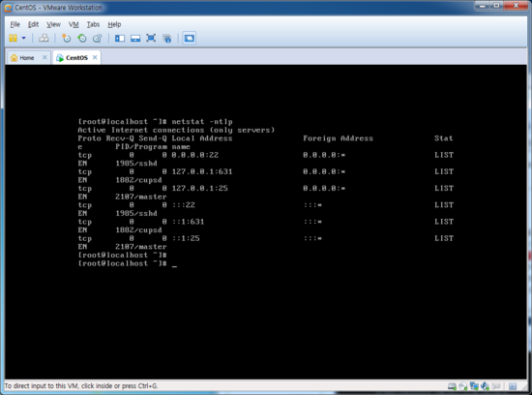Click 'Active Internet connections (only servers)' line

(x=176, y=130)
